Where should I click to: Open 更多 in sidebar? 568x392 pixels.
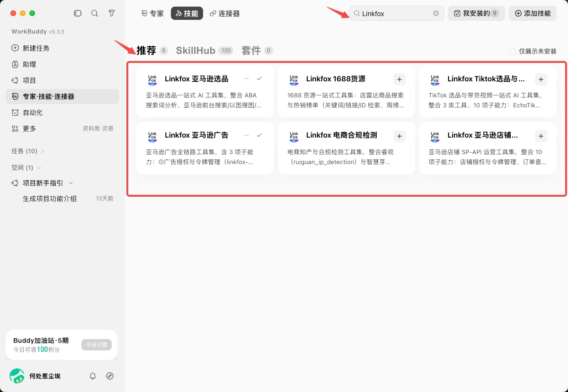coord(62,129)
